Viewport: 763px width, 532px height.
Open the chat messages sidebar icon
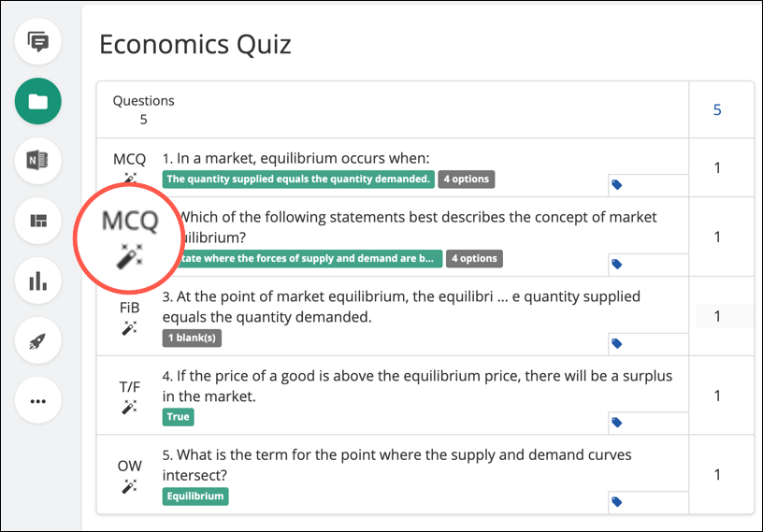pos(38,41)
